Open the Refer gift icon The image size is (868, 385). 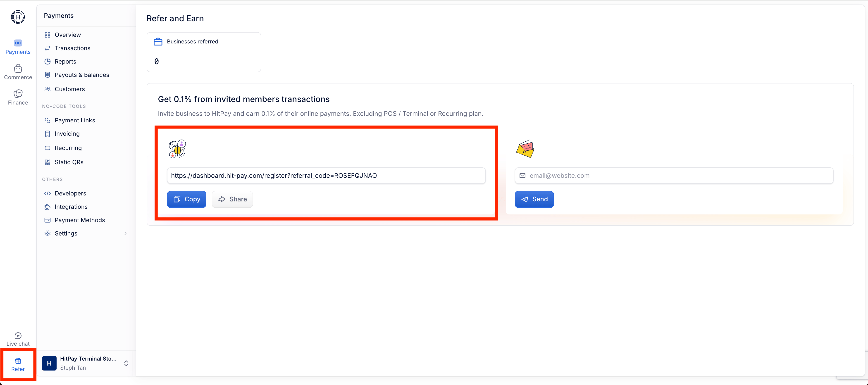[18, 361]
